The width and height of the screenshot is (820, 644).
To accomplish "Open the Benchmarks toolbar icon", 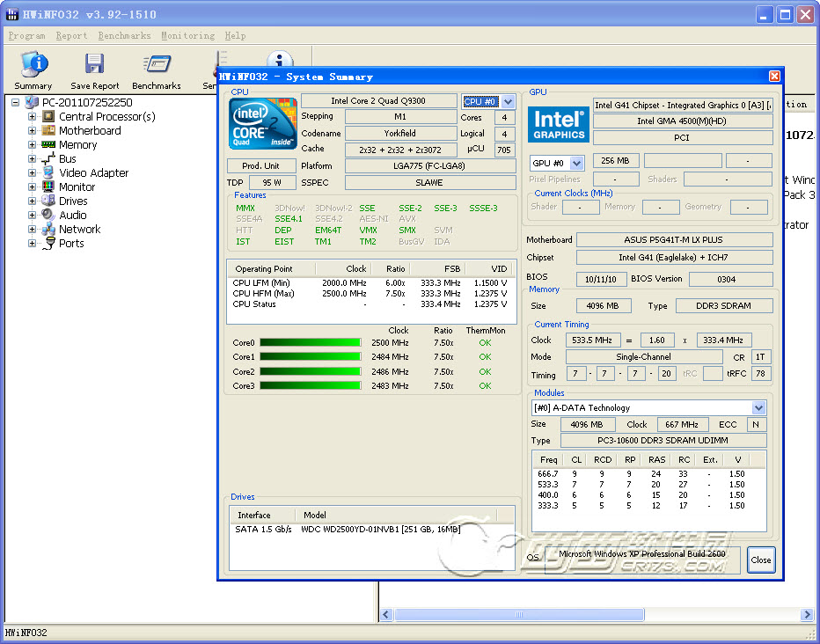I will click(156, 65).
